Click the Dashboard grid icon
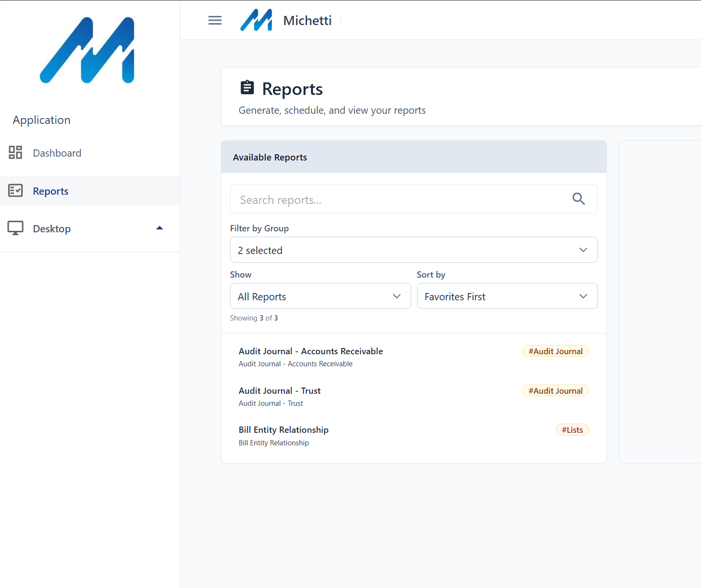 [x=15, y=153]
